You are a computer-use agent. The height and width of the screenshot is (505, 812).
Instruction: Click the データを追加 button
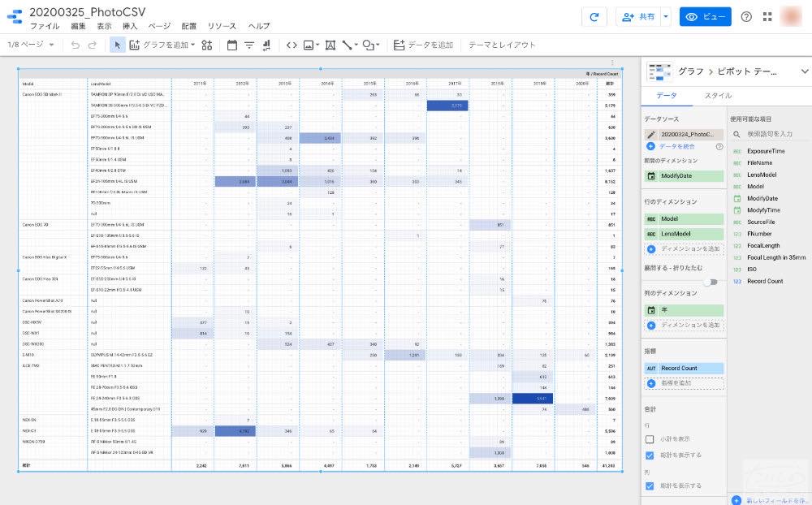423,45
